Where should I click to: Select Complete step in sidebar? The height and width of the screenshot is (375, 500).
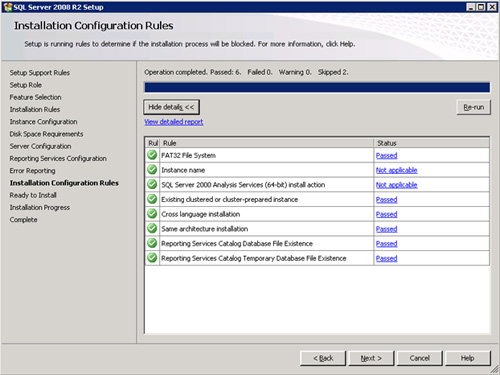[23, 220]
